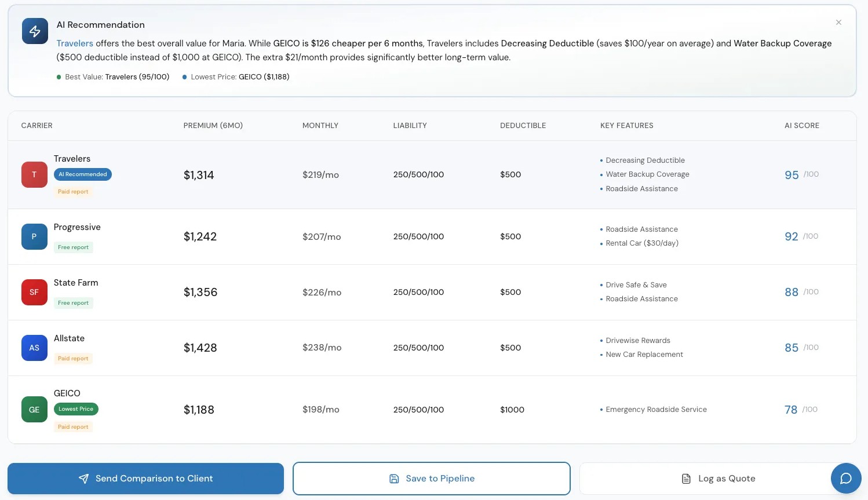Click Rental Car ($30/day) feature
Image resolution: width=868 pixels, height=500 pixels.
click(x=642, y=243)
